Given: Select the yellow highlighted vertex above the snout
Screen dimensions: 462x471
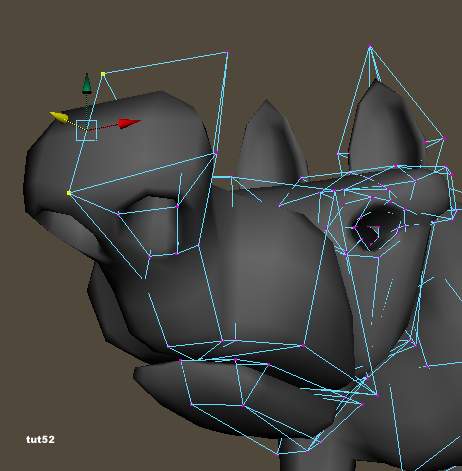Looking at the screenshot, I should click(x=103, y=74).
